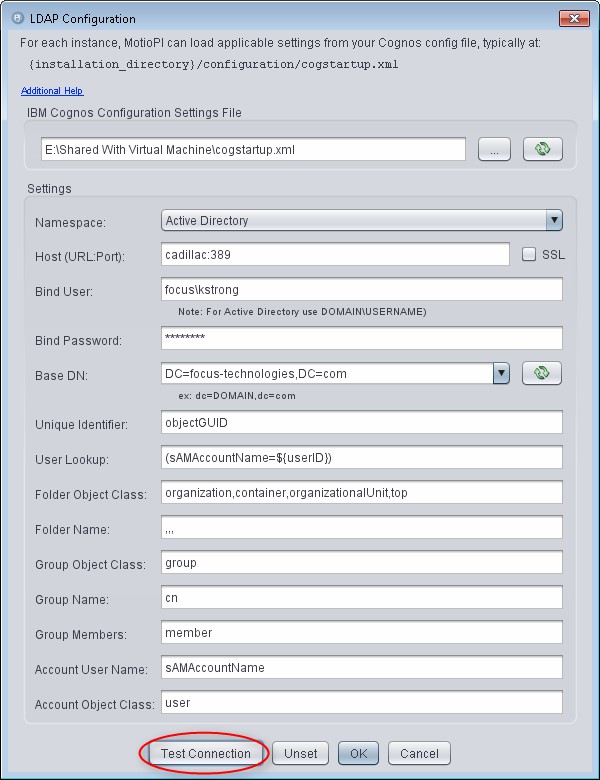Click the configuration settings file path field
Viewport: 600px width, 780px height.
[x=253, y=149]
